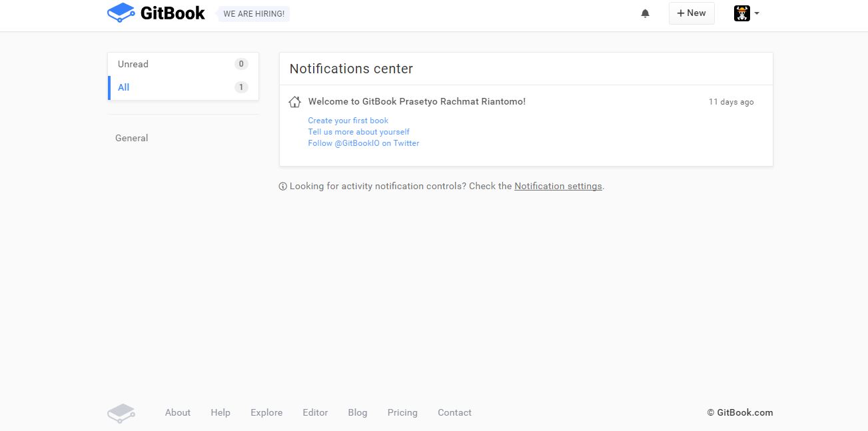Screen dimensions: 868x431
Task: Click the + New button
Action: 691,13
